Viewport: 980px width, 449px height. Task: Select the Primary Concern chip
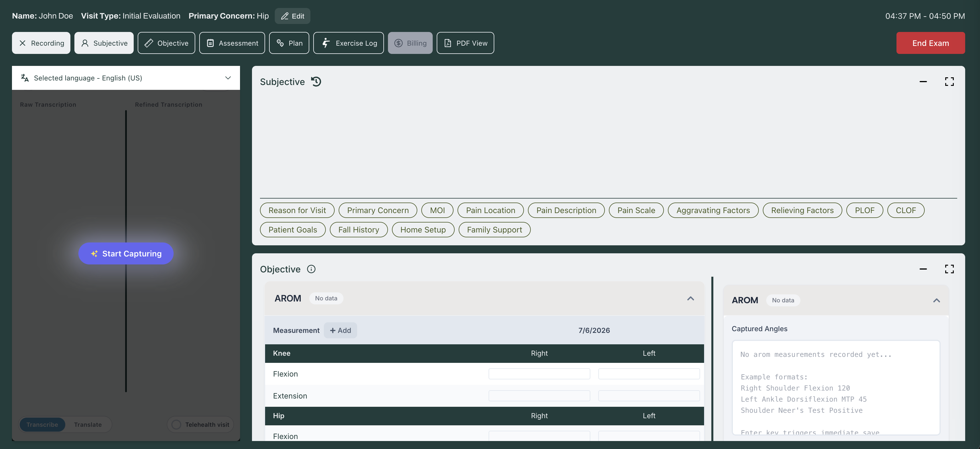378,210
